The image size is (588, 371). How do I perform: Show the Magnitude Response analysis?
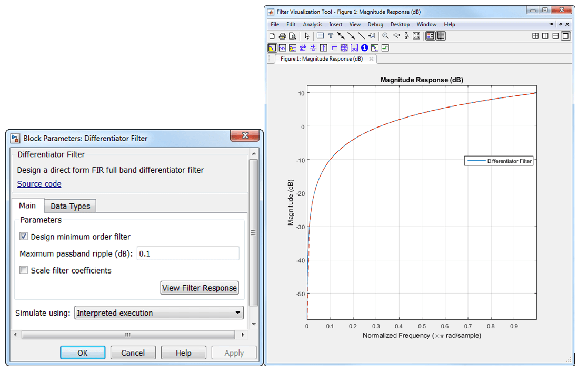272,47
